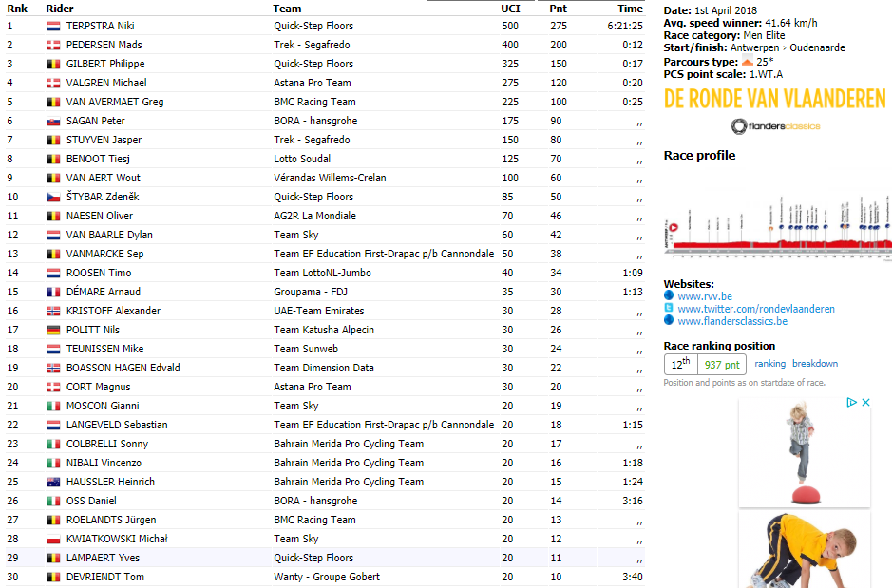This screenshot has height=588, width=892.
Task: Click the Slovak flag beside SAGAN Peter
Action: 53,122
